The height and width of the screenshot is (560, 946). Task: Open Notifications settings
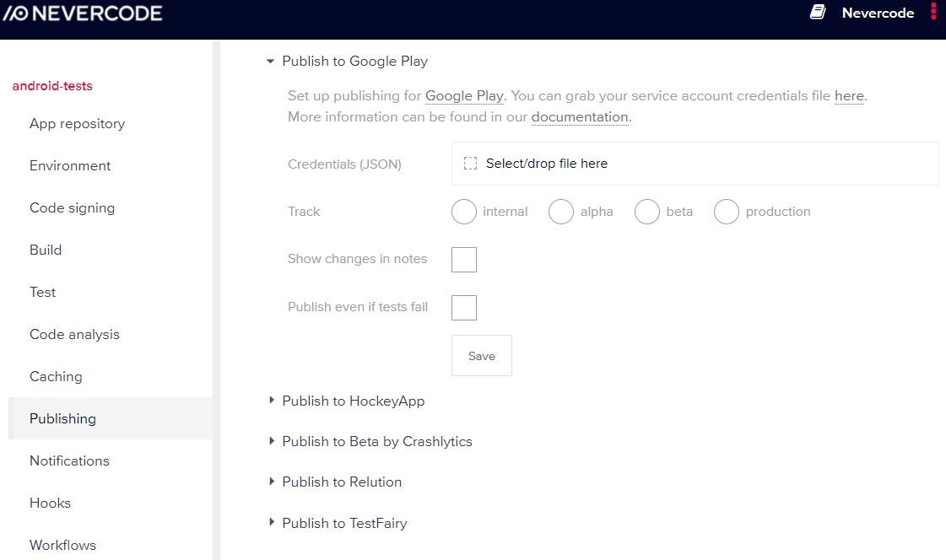pos(69,460)
